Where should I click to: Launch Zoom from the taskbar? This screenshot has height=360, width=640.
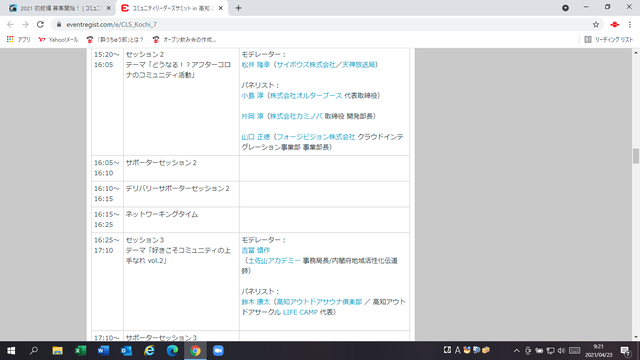pyautogui.click(x=218, y=351)
